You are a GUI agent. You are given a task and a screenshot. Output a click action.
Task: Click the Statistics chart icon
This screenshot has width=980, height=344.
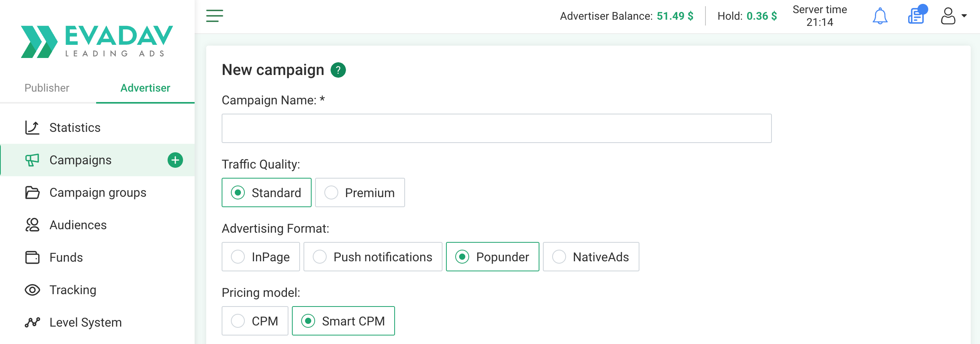[x=32, y=128]
